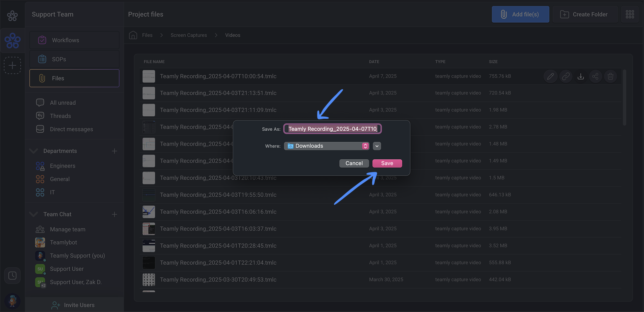The width and height of the screenshot is (644, 312).
Task: Select file Teamly Recording_2025-04-07T10:00:54.tmlc
Action: pos(218,76)
